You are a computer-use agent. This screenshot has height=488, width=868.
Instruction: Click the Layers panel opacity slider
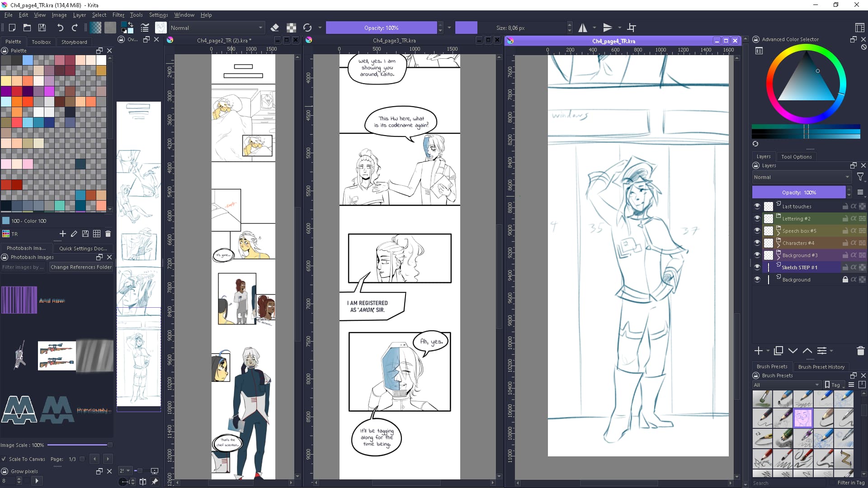point(798,192)
